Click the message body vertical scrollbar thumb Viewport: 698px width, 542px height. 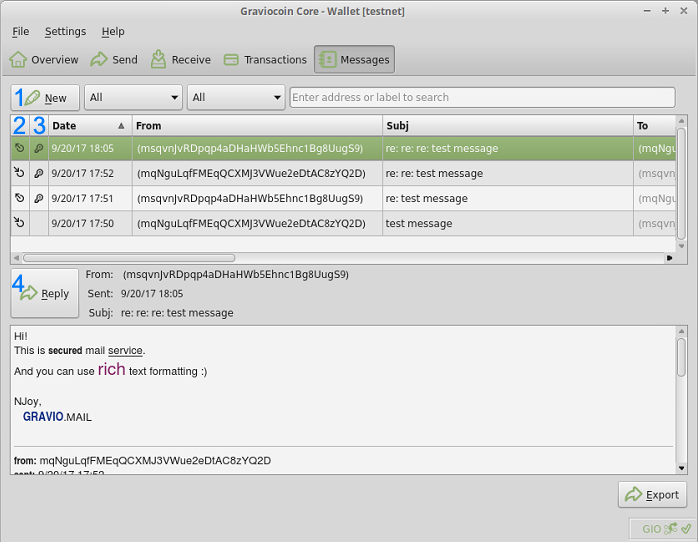[681, 357]
